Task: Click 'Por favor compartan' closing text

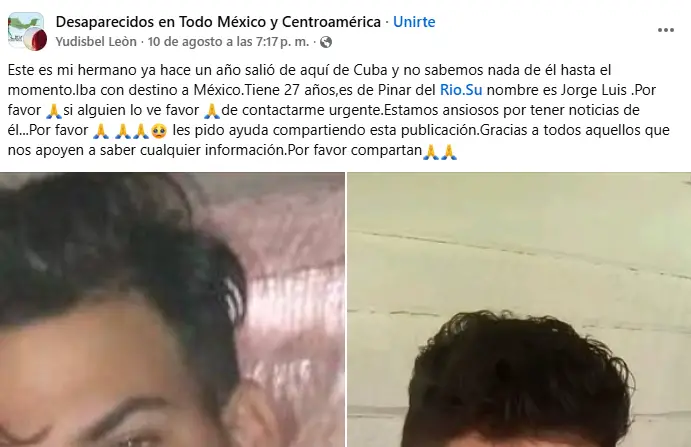Action: click(x=355, y=150)
